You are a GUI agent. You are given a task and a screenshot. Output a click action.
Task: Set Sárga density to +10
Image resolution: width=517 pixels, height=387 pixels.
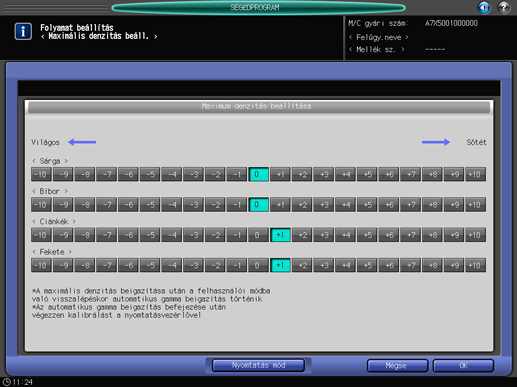pos(476,174)
